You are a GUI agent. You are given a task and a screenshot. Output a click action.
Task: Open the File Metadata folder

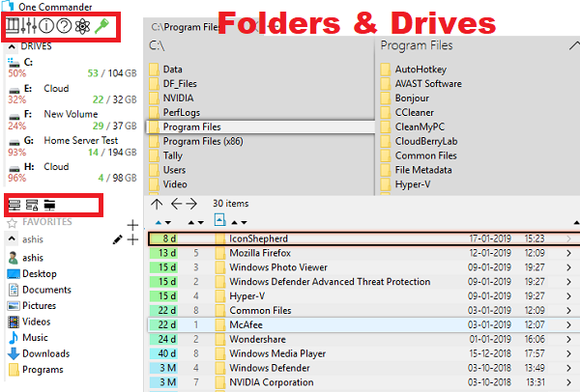(416, 170)
